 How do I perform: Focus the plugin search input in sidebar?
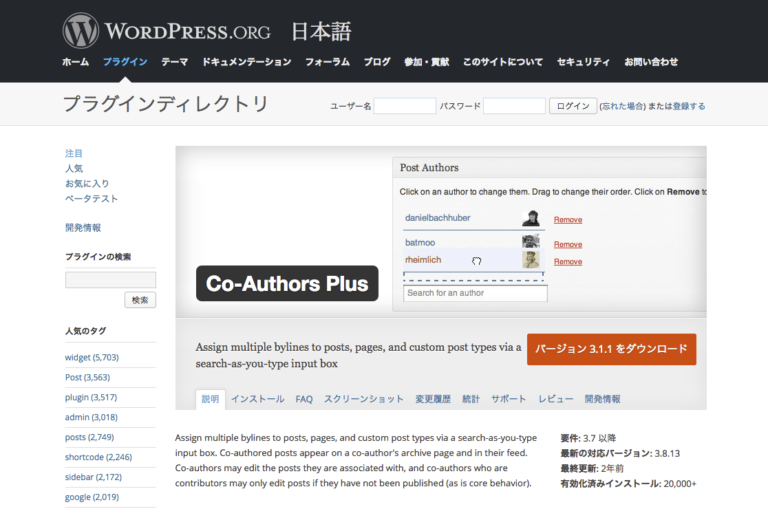point(111,280)
